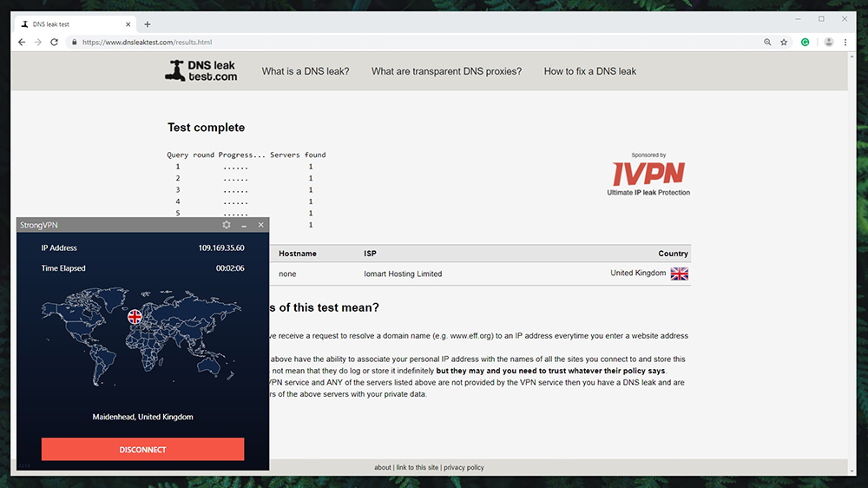View site security lock icon
This screenshot has width=868, height=488.
(x=74, y=42)
